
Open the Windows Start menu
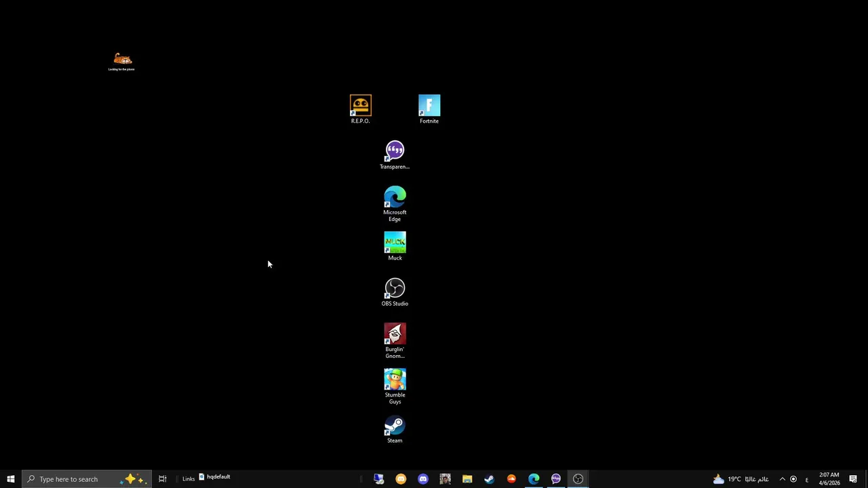point(11,479)
